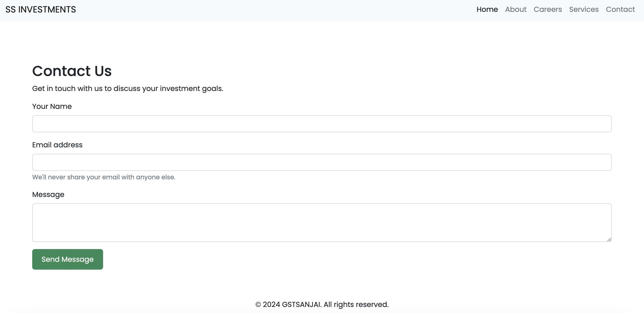Open the Careers nav link

(x=547, y=9)
